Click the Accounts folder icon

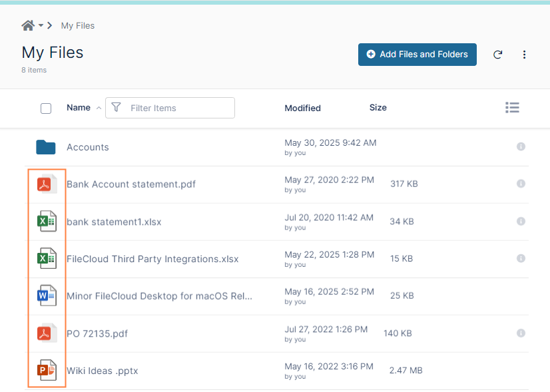point(46,147)
